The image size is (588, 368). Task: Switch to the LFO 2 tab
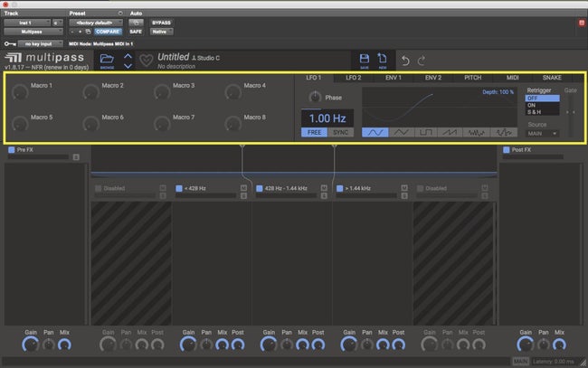[353, 78]
